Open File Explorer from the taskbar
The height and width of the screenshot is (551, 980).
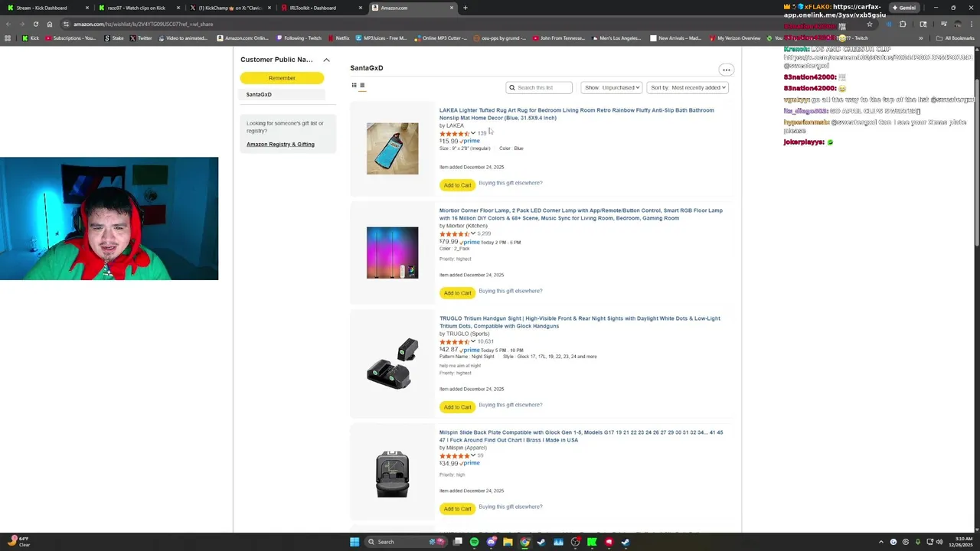tap(508, 542)
